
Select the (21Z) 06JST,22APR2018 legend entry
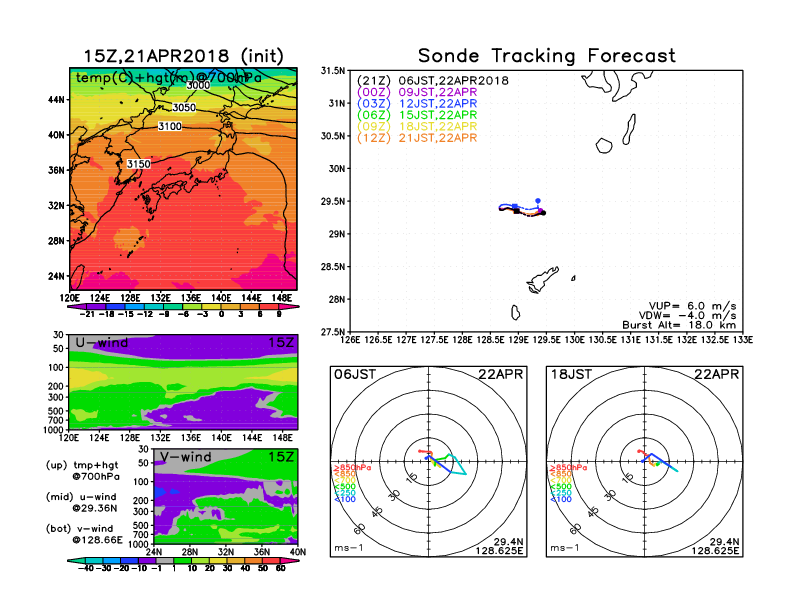pos(433,81)
